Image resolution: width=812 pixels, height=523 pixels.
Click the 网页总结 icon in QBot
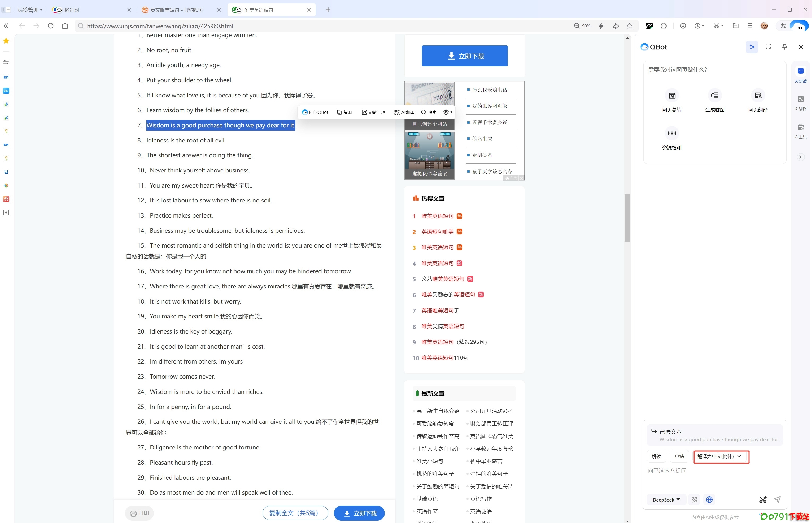tap(671, 96)
